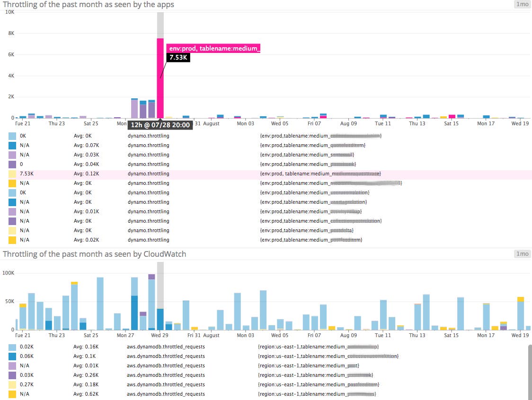
Task: Click the black 7.53K tooltip value
Action: 177,58
